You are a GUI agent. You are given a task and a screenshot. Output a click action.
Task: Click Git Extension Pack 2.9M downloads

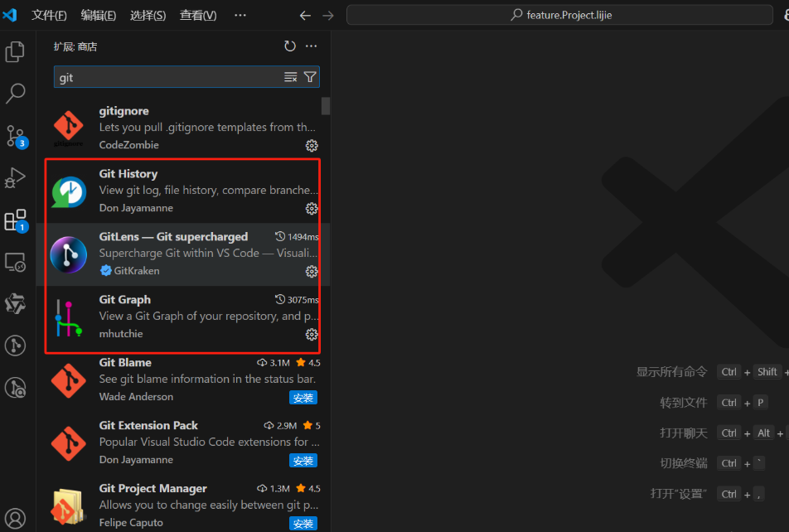pyautogui.click(x=281, y=425)
